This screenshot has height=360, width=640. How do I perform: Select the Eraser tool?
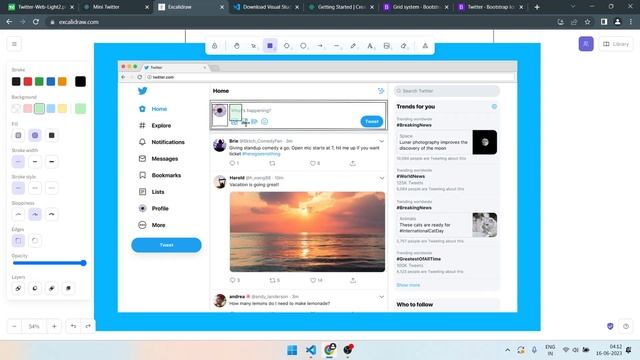tap(403, 46)
